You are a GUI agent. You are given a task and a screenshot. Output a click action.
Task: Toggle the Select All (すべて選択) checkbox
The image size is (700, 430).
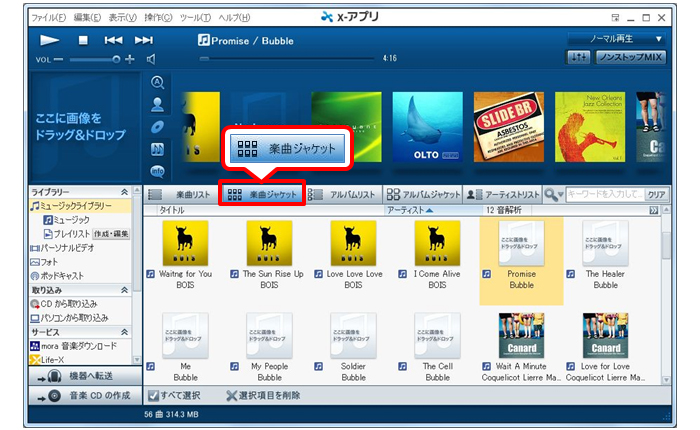(x=152, y=396)
